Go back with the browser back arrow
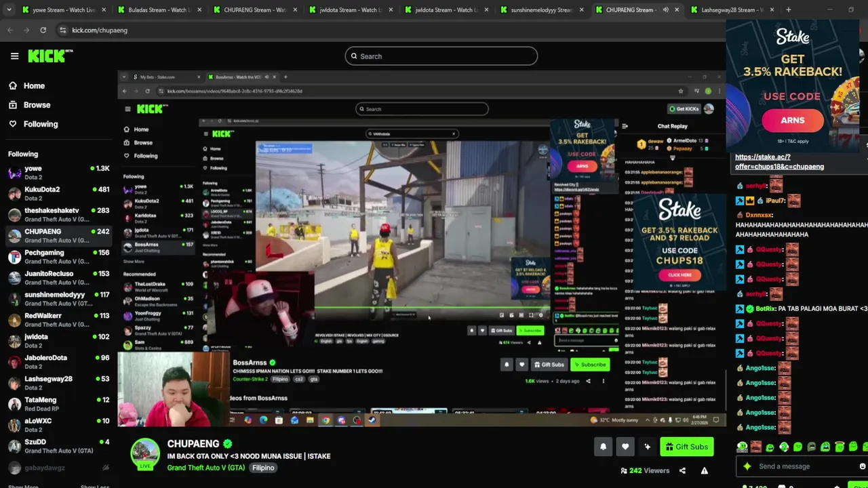 (10, 30)
